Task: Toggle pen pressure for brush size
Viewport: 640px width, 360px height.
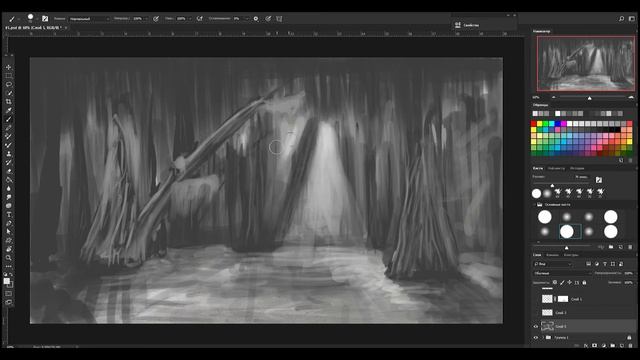Action: click(268, 19)
